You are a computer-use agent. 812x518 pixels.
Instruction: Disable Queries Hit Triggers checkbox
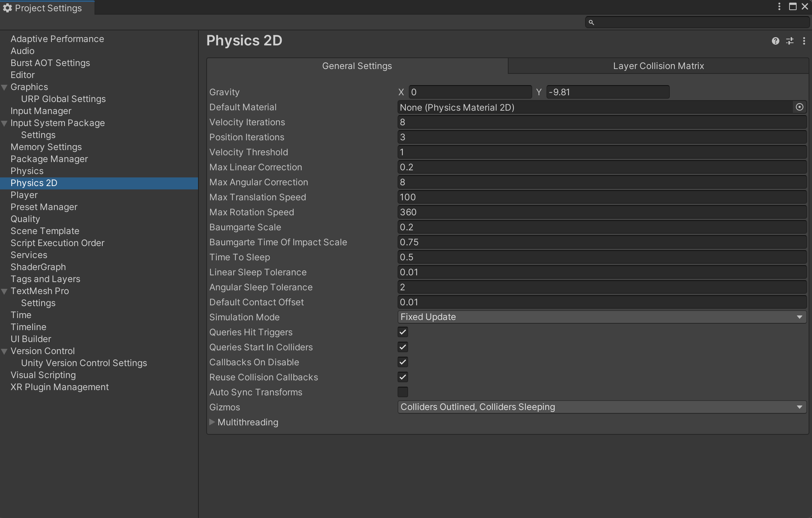(402, 332)
